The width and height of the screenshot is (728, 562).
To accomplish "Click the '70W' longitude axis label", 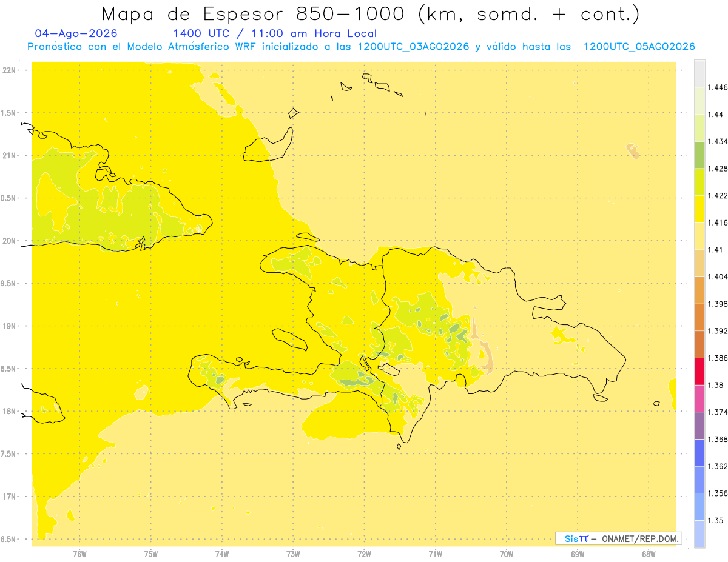I will click(507, 553).
